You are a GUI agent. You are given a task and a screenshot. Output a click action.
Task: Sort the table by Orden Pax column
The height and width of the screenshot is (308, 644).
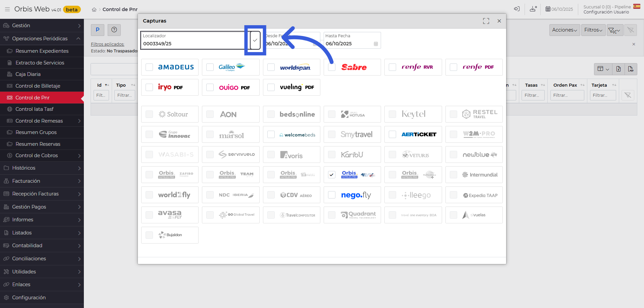coord(582,85)
